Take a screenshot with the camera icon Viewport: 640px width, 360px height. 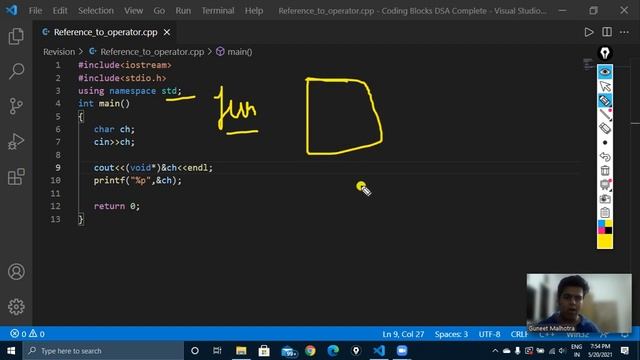(605, 199)
